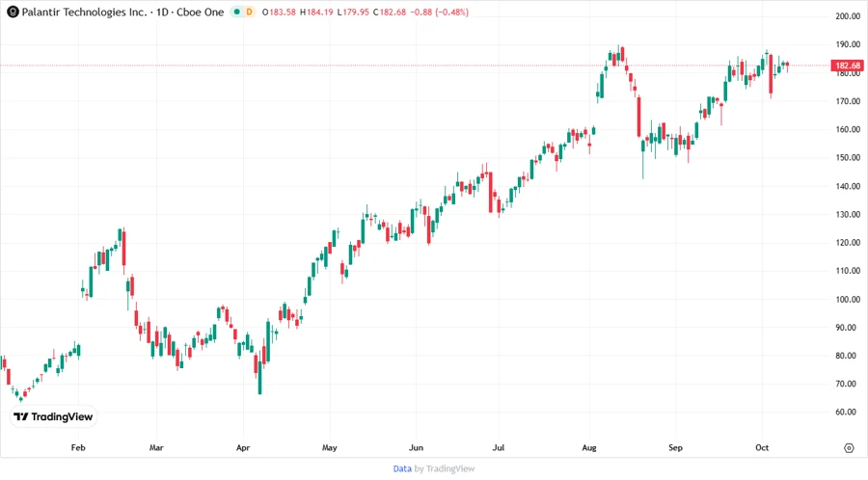Click the Feb time axis label
Viewport: 868px width, 480px height.
(78, 447)
